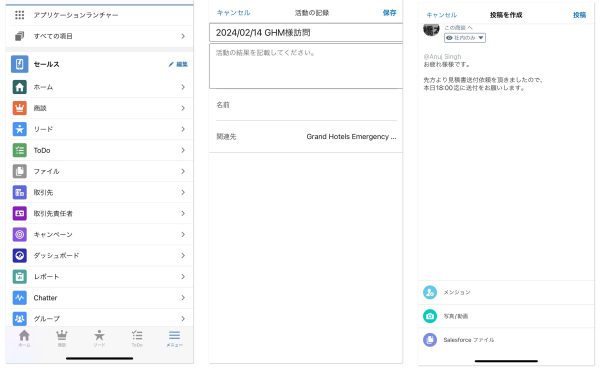Click the 写真/動画 label
600x368 pixels.
[456, 316]
